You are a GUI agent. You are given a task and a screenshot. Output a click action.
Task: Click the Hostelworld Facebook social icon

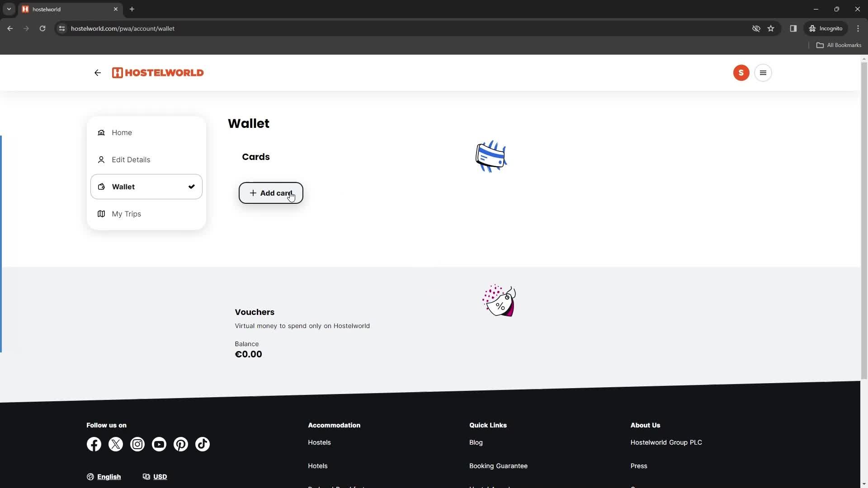[94, 444]
